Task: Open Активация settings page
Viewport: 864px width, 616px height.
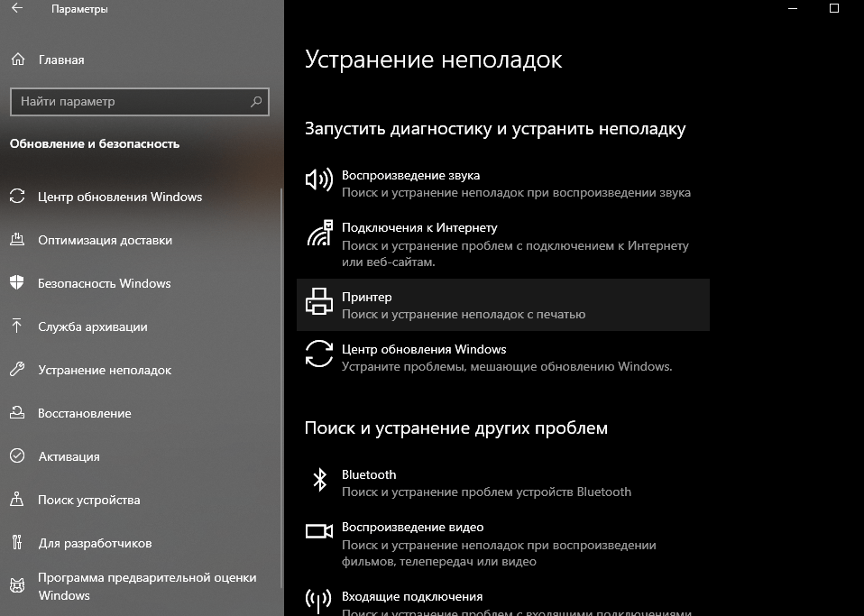Action: (x=69, y=456)
